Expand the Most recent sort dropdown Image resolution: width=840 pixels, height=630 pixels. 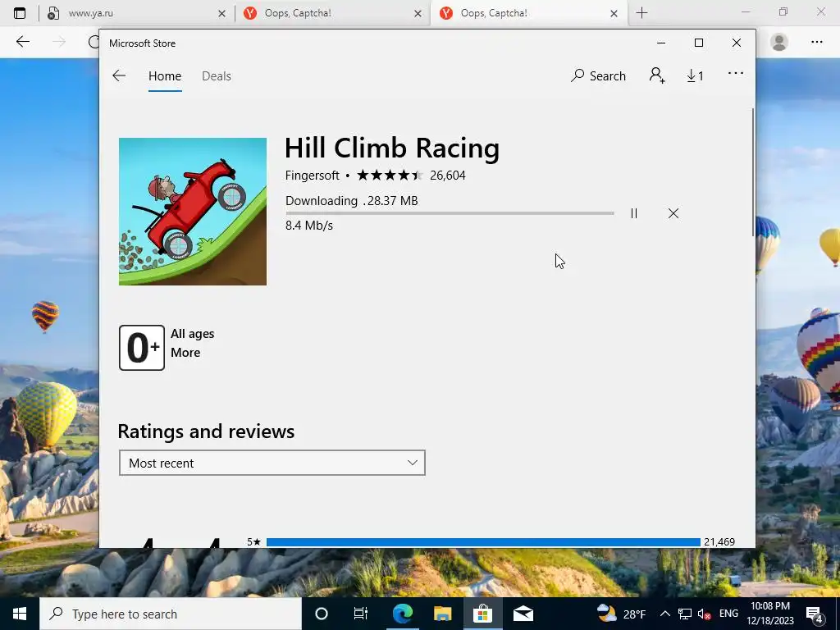272,463
